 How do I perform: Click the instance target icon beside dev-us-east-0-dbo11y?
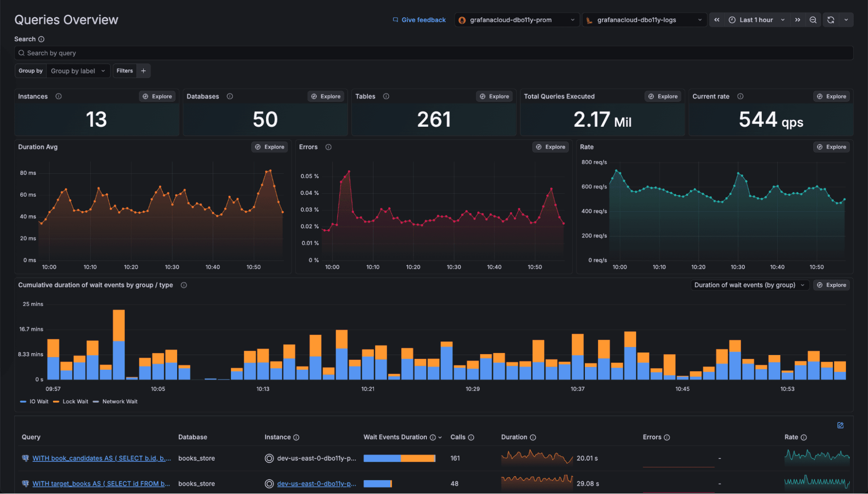point(269,458)
